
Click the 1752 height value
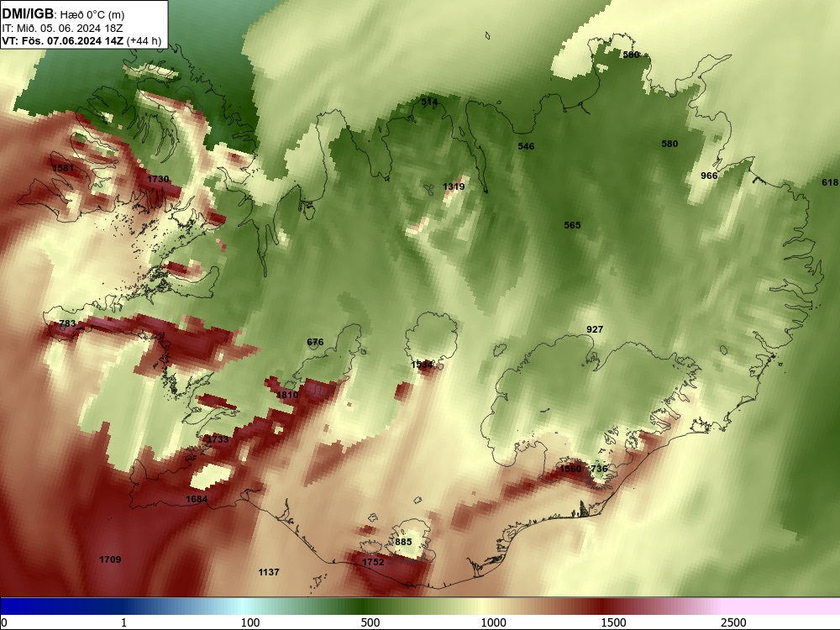373,562
